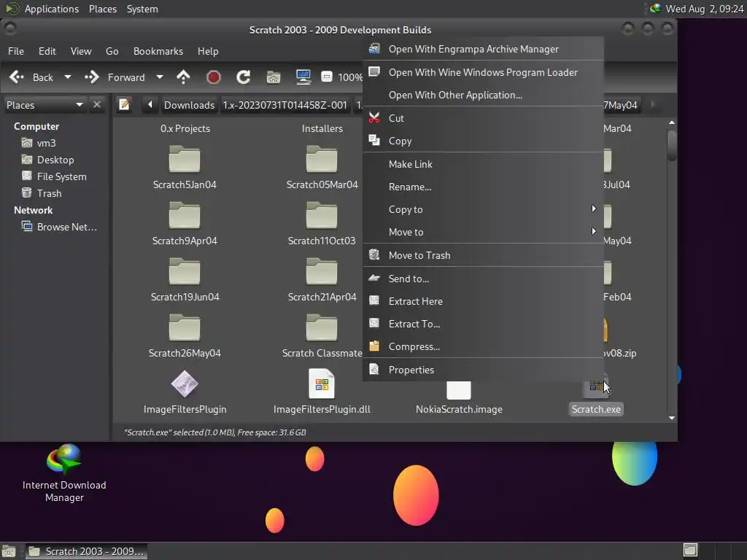
Task: Open the Back history dropdown arrow
Action: pyautogui.click(x=68, y=77)
